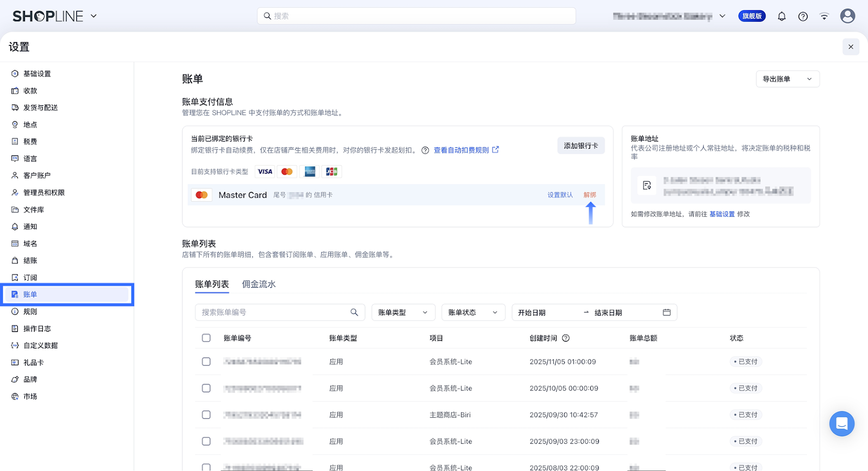Click info icon next to 创建时间 header
The width and height of the screenshot is (868, 471).
pyautogui.click(x=566, y=338)
